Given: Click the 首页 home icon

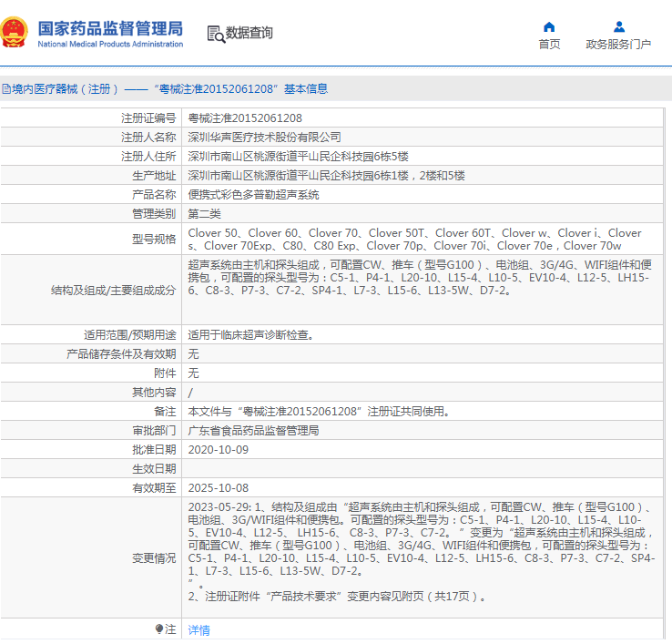Looking at the screenshot, I should click(549, 27).
